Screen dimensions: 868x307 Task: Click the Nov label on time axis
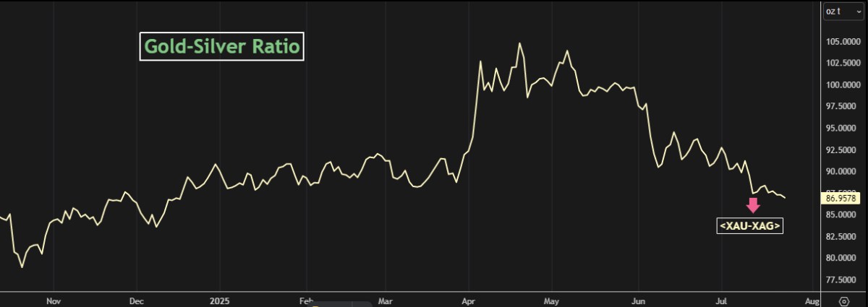point(52,300)
